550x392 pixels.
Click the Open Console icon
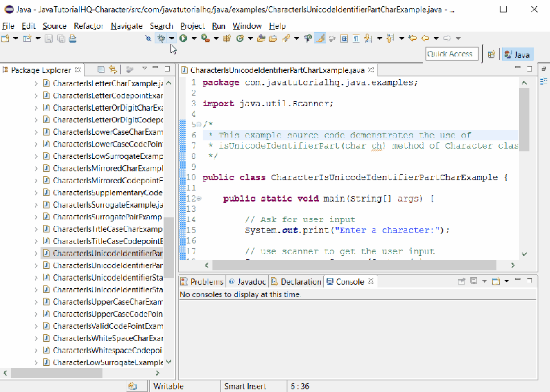(x=496, y=281)
